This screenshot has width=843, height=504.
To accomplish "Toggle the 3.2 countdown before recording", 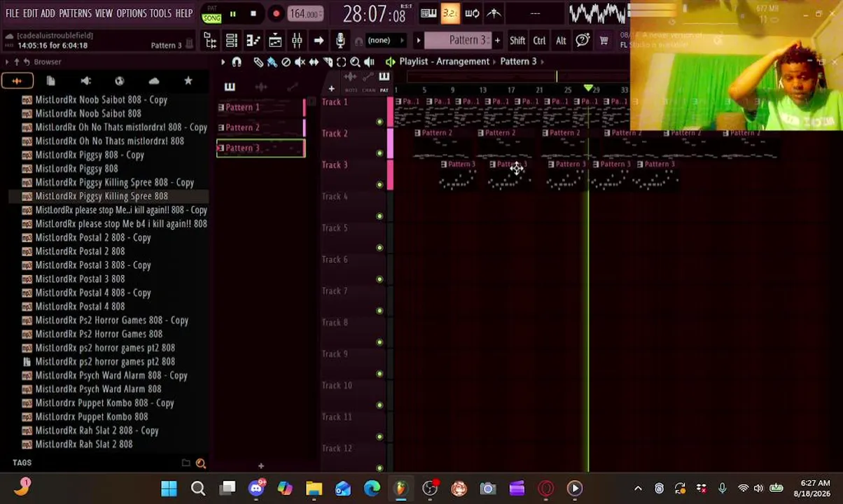I will coord(450,13).
